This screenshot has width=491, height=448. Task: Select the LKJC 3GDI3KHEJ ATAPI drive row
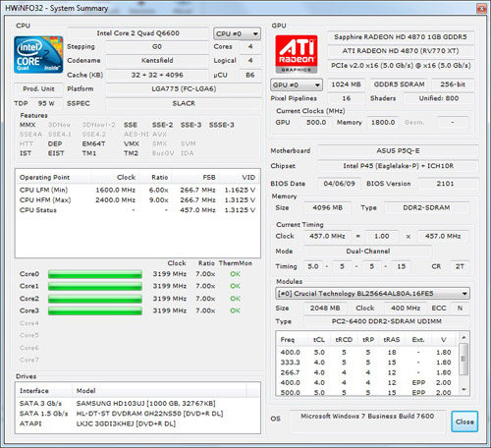pos(137,423)
